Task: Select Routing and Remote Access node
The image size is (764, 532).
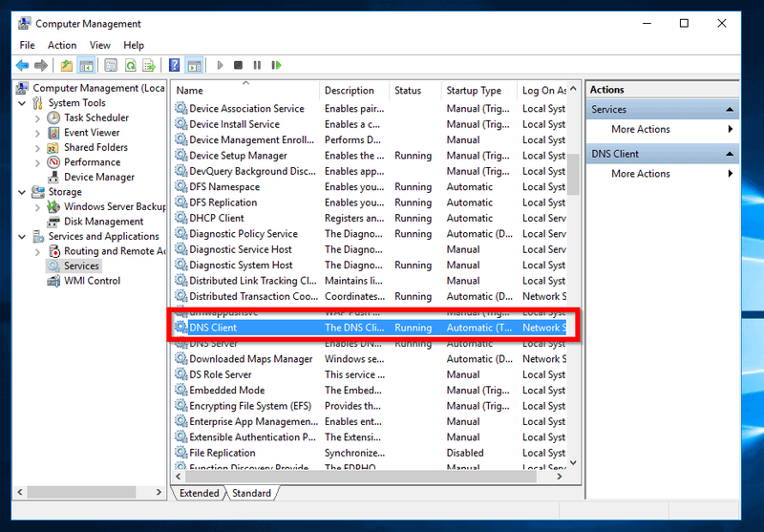Action: [x=115, y=251]
